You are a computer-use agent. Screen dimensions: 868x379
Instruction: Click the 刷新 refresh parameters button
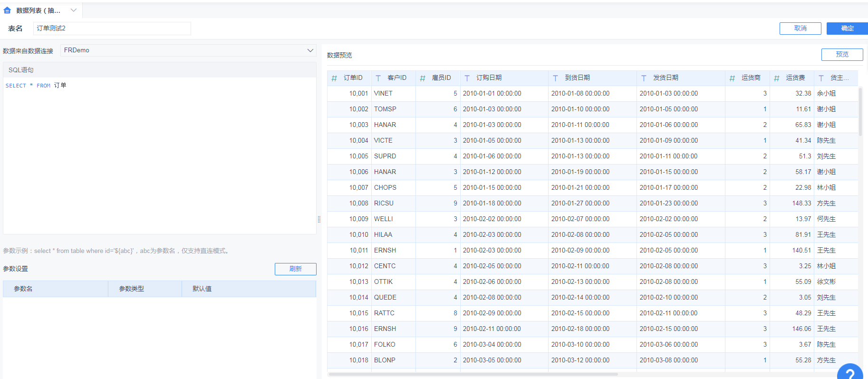tap(295, 269)
